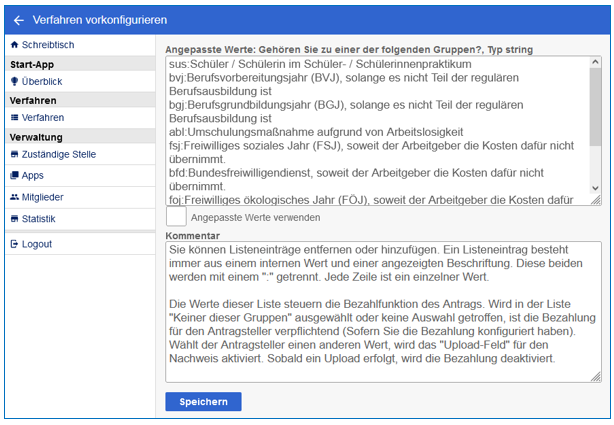Screen dimensions: 614x425
Task: Open the Statistik menu entry
Action: [39, 219]
